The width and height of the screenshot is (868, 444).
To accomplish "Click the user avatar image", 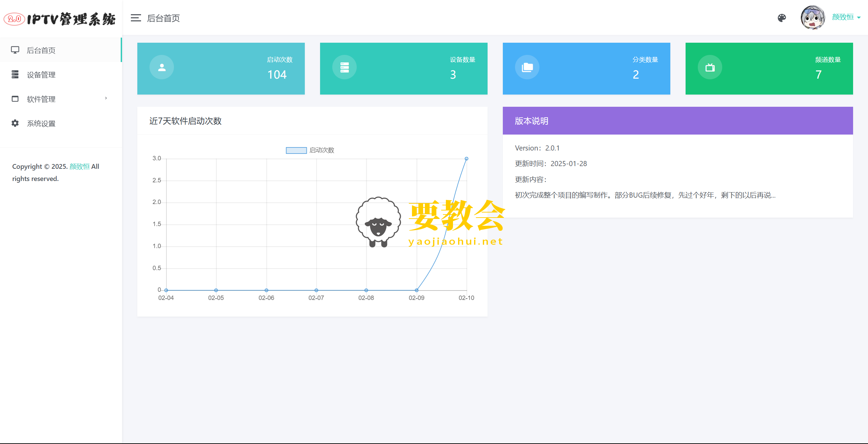I will pyautogui.click(x=813, y=18).
